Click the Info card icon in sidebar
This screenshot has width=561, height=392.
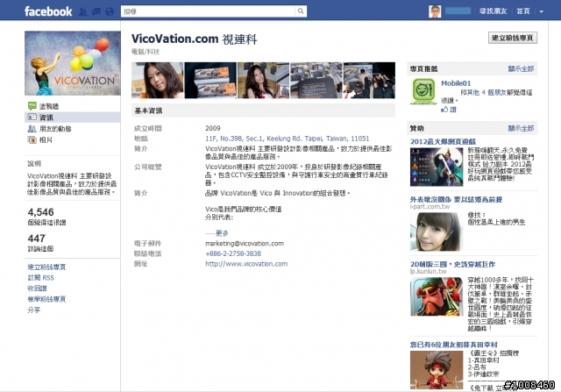[32, 117]
